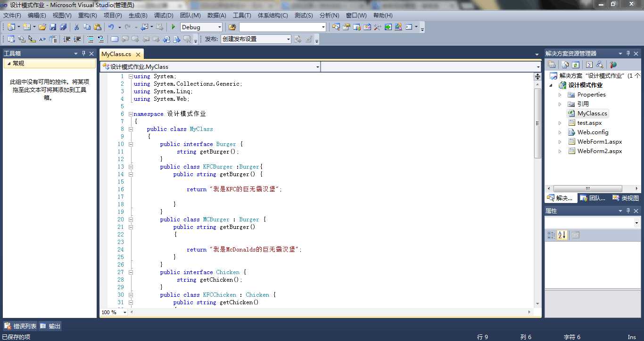Expand the Properties node in Solution Explorer
The width and height of the screenshot is (644, 341).
pos(560,95)
